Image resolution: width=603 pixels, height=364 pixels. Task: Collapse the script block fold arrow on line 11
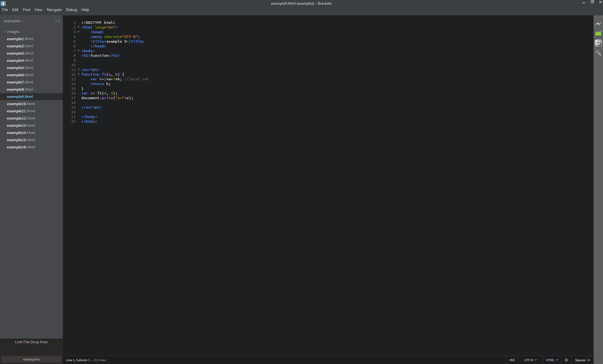point(79,70)
